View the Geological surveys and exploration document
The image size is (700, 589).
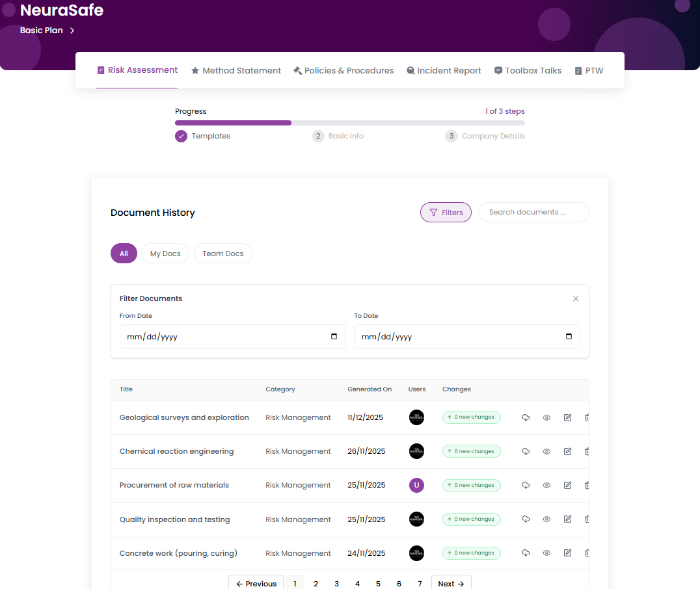click(x=546, y=417)
